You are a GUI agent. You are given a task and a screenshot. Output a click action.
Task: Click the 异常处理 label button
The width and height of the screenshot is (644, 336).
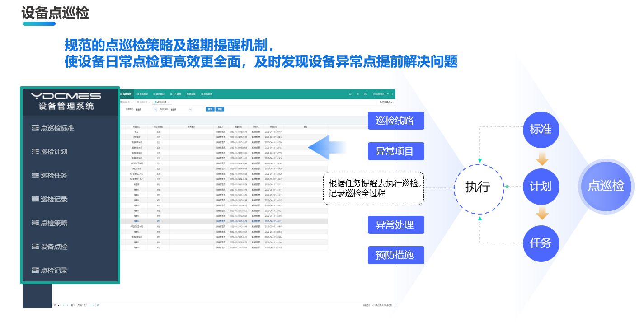point(396,225)
